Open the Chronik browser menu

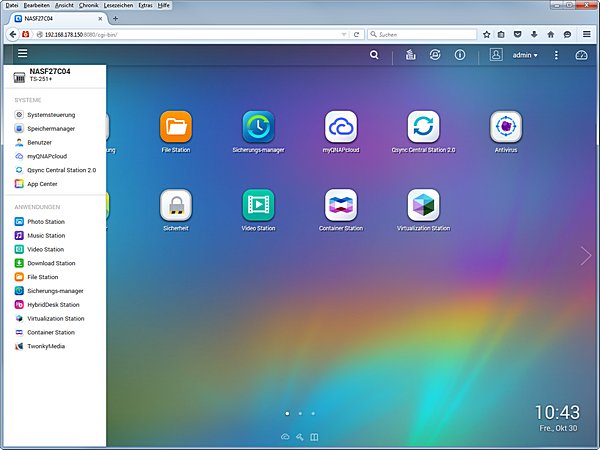click(88, 5)
